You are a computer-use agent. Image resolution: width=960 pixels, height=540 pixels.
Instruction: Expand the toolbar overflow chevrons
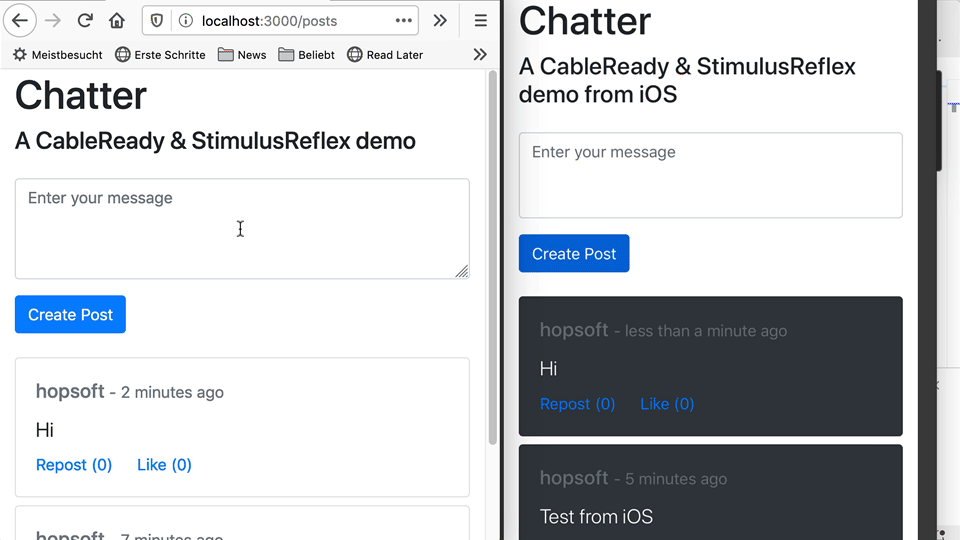[440, 21]
